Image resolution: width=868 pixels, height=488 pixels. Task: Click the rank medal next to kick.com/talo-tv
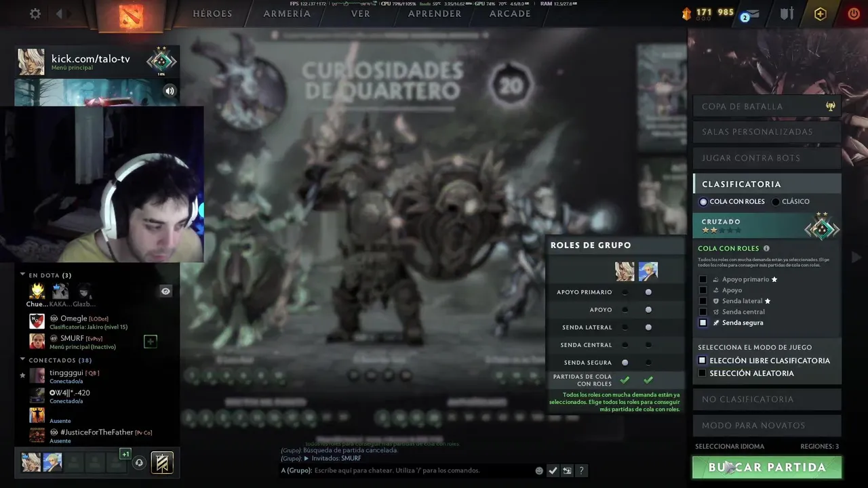pos(161,61)
